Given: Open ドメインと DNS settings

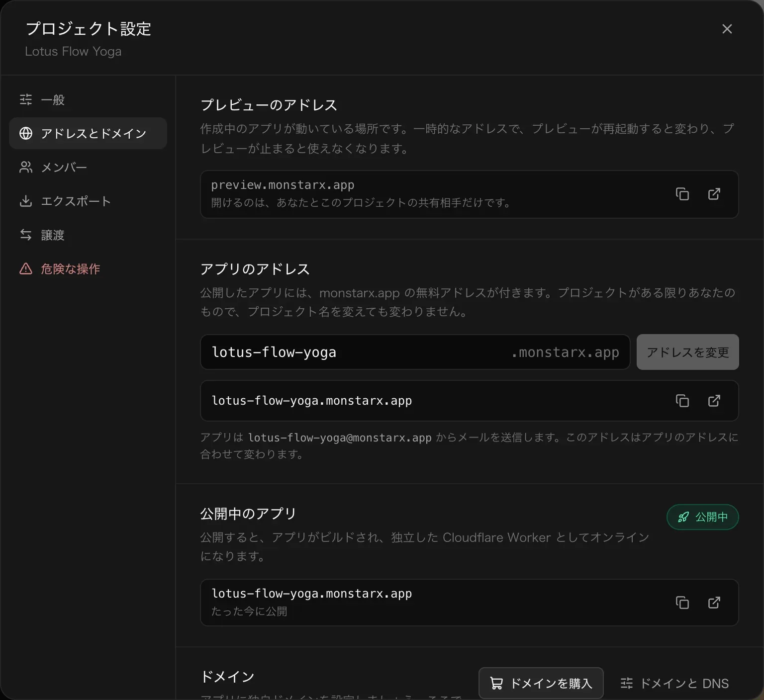Looking at the screenshot, I should coord(674,683).
